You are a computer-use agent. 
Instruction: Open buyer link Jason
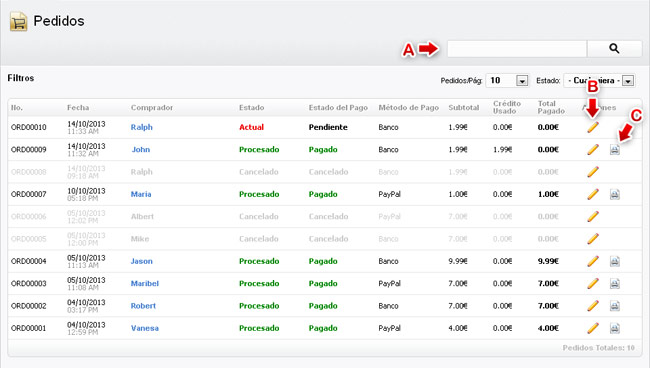[142, 261]
